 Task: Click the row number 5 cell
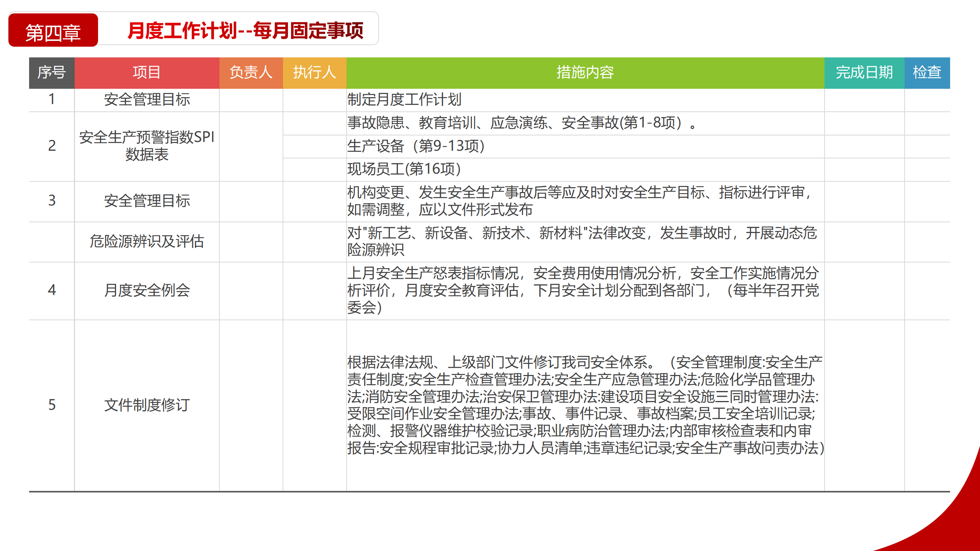click(52, 405)
